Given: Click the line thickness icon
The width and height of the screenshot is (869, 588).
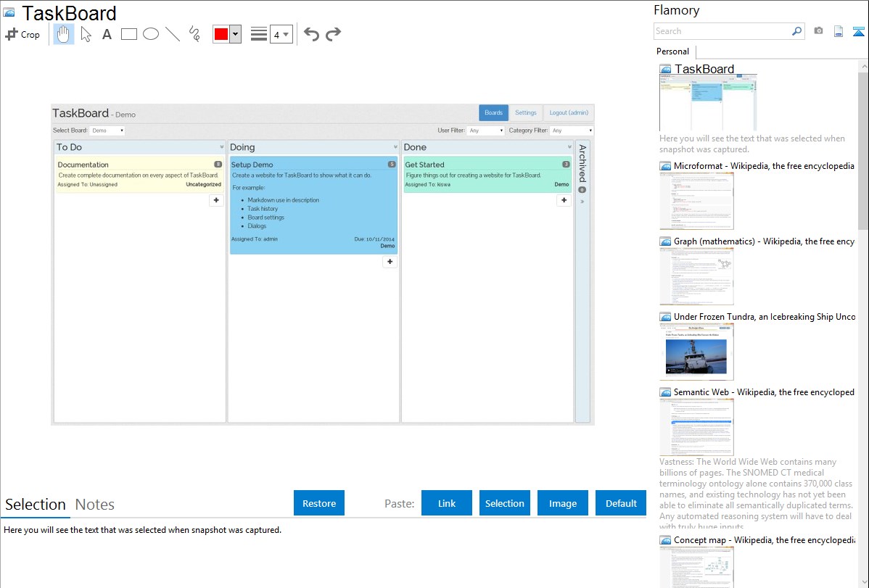Looking at the screenshot, I should coord(259,34).
